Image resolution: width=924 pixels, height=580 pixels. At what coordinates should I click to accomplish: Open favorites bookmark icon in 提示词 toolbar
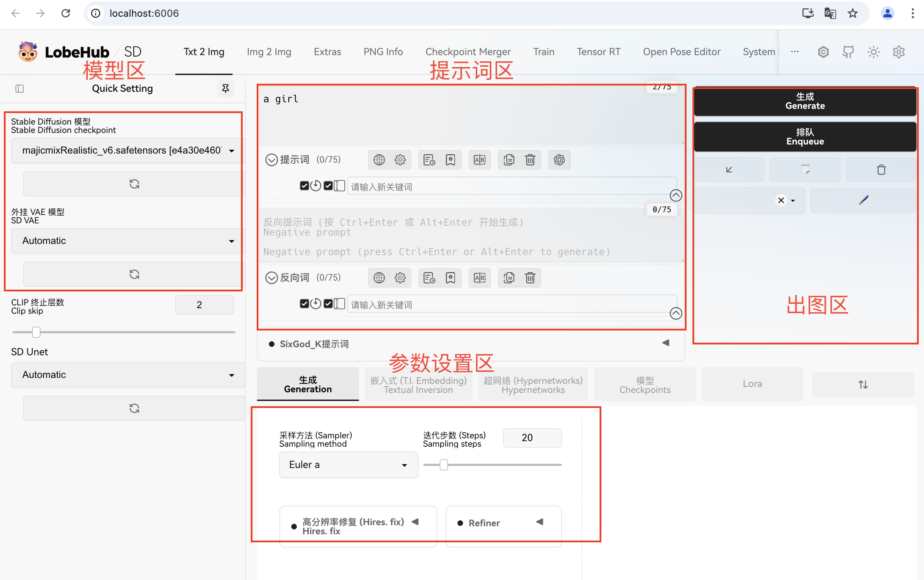450,160
